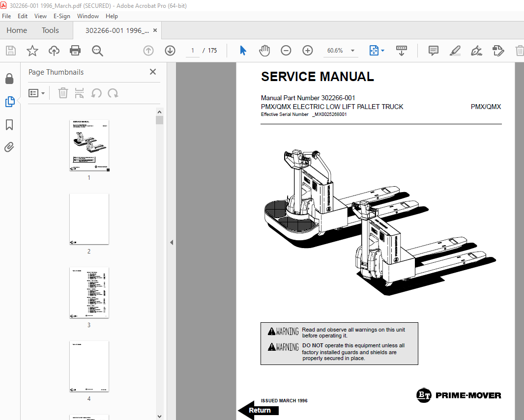Open the Stamp tool icon

[498, 51]
